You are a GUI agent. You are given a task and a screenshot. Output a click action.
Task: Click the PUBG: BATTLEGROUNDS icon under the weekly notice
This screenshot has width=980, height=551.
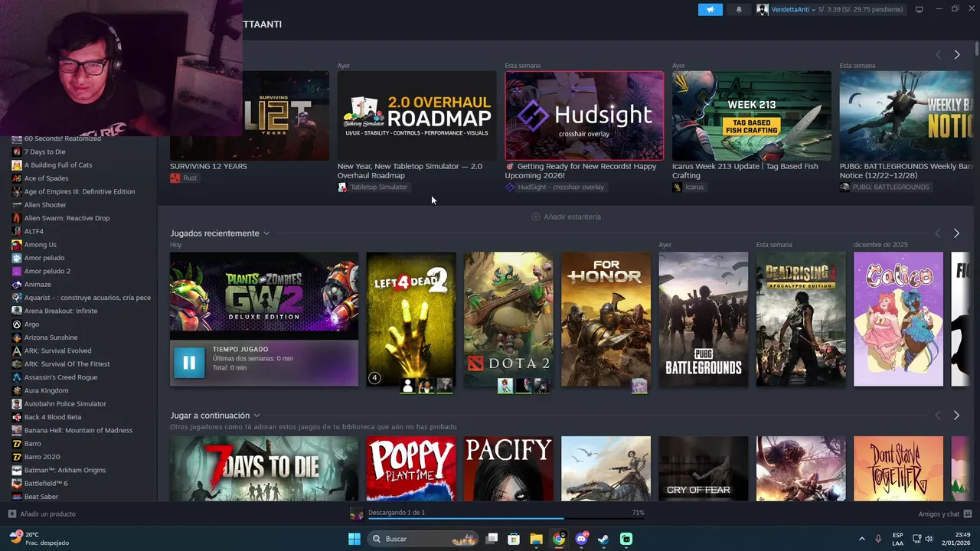pyautogui.click(x=844, y=187)
